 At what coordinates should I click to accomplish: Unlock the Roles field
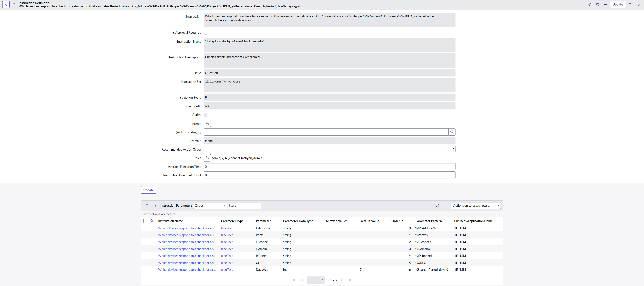point(207,158)
